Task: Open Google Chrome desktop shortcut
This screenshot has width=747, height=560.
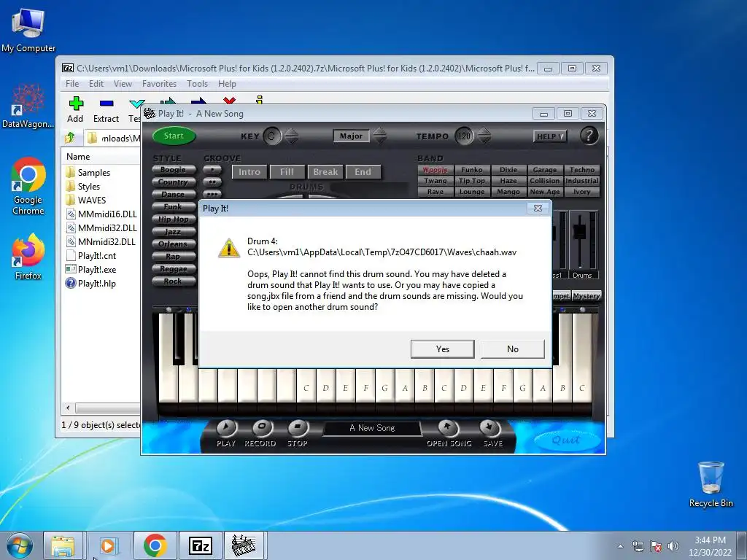Action: pos(28,186)
